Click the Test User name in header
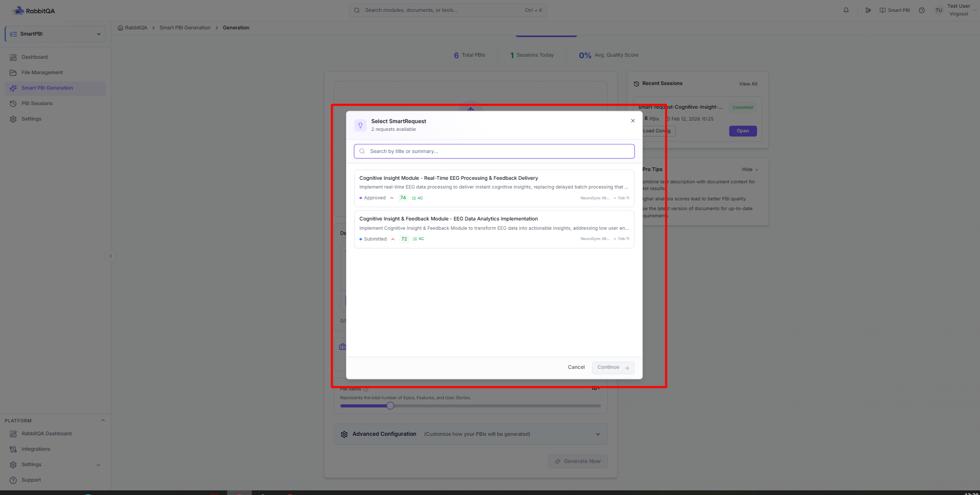Viewport: 980px width, 495px height. tap(958, 6)
